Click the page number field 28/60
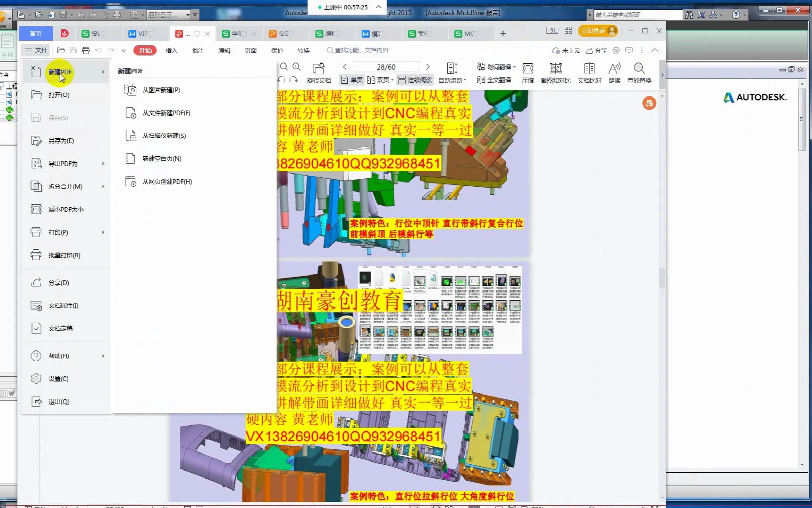Image resolution: width=812 pixels, height=508 pixels. [386, 67]
